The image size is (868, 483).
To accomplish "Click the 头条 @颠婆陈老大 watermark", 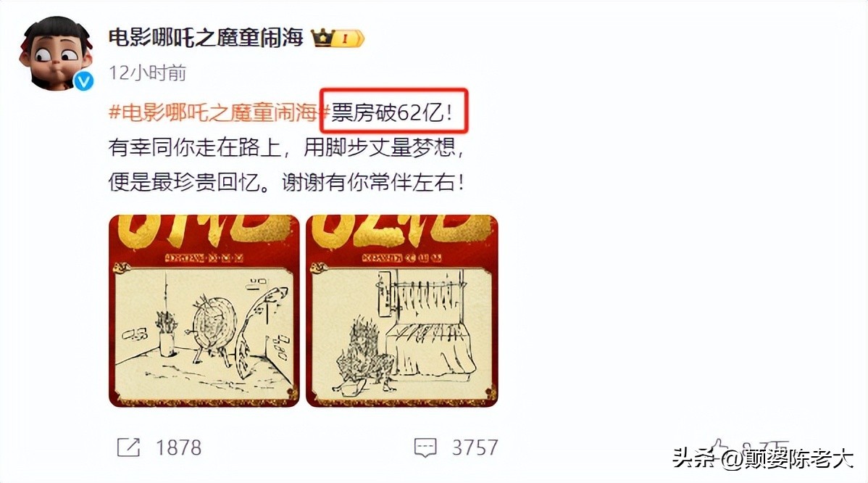I will point(763,458).
